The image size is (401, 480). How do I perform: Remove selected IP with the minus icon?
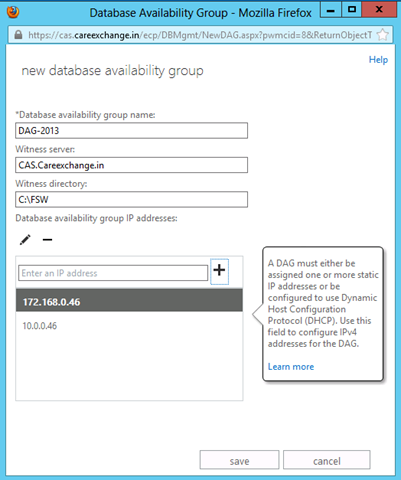tap(47, 240)
